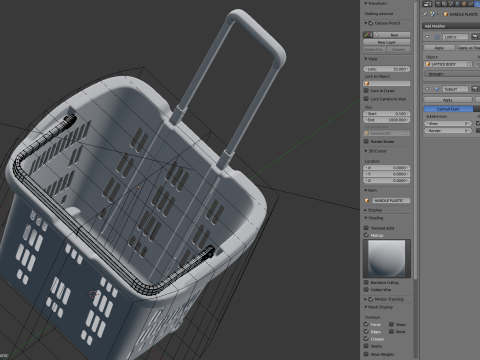Click the New Layer button
Image resolution: width=480 pixels, height=360 pixels.
pyautogui.click(x=387, y=42)
